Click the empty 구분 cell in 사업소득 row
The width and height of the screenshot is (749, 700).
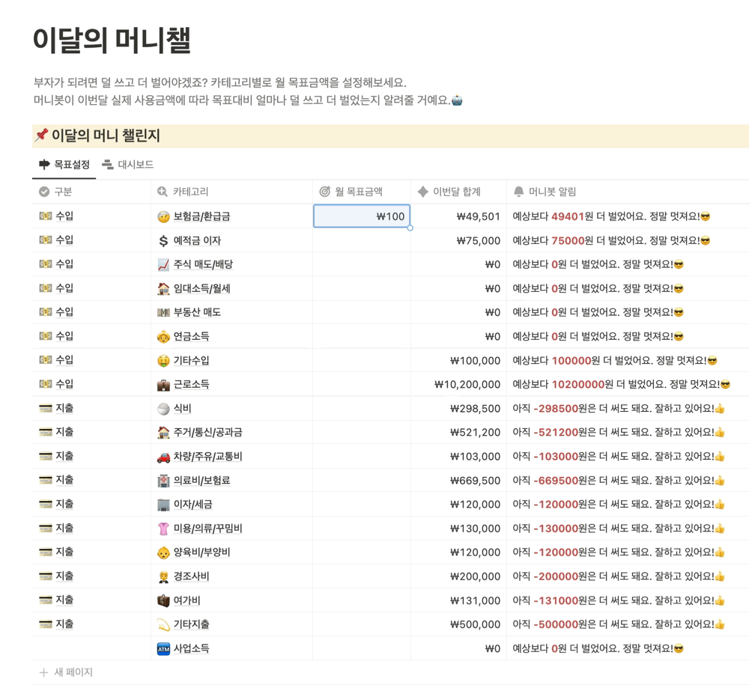coord(91,648)
